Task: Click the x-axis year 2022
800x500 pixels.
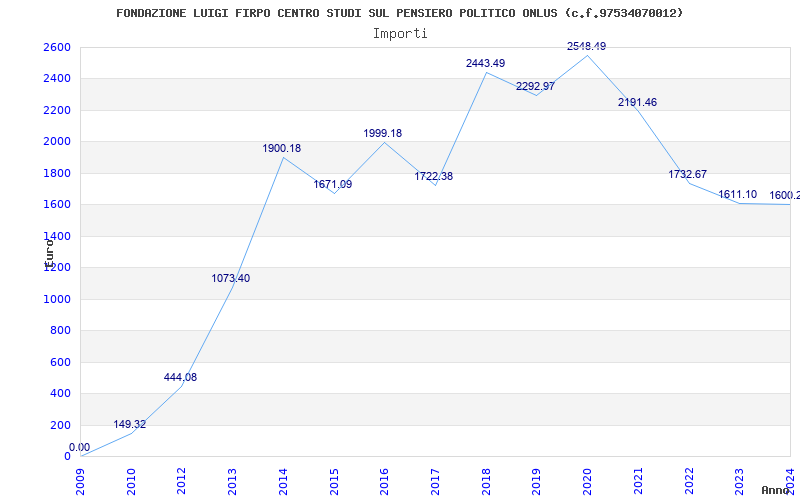Action: [x=688, y=481]
